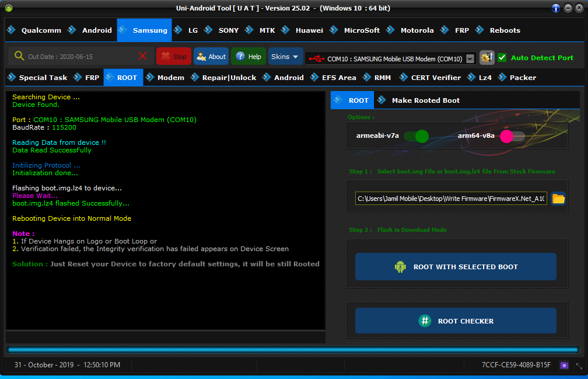Viewport: 588px width, 379px height.
Task: Open the LG brand tab
Action: [187, 30]
